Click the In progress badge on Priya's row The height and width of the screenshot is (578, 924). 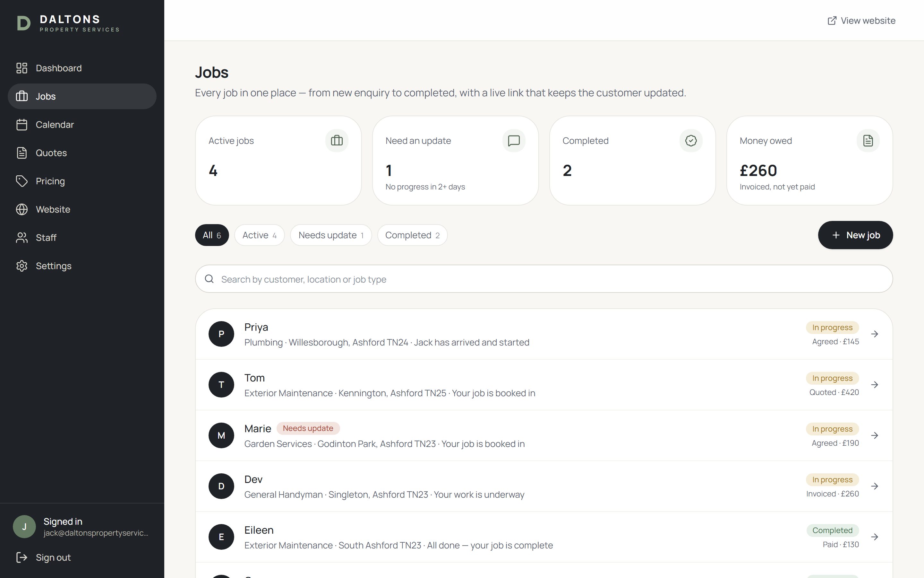point(832,328)
